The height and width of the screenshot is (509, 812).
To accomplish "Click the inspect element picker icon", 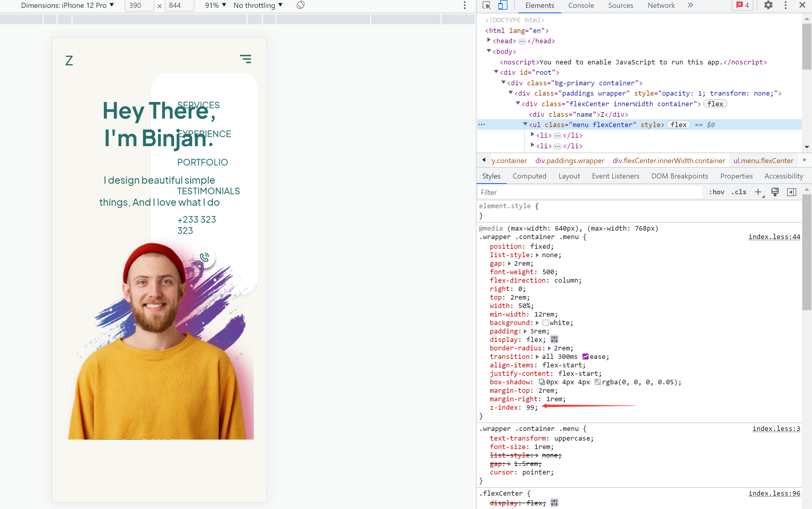I will tap(486, 5).
